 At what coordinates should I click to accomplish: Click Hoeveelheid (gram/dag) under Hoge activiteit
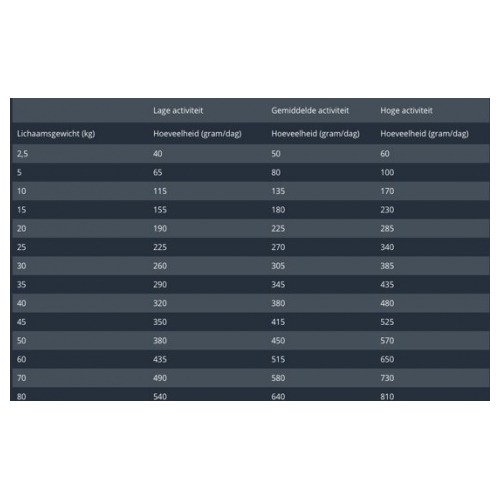point(424,134)
